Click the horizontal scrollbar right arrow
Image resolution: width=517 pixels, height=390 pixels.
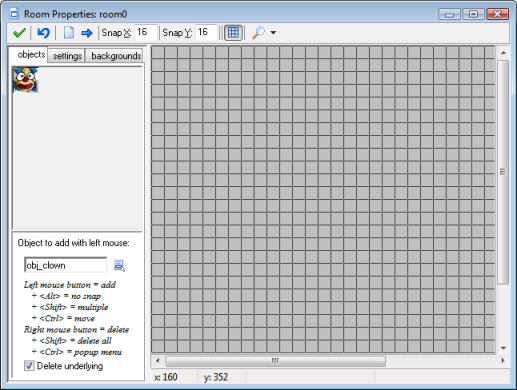click(503, 360)
